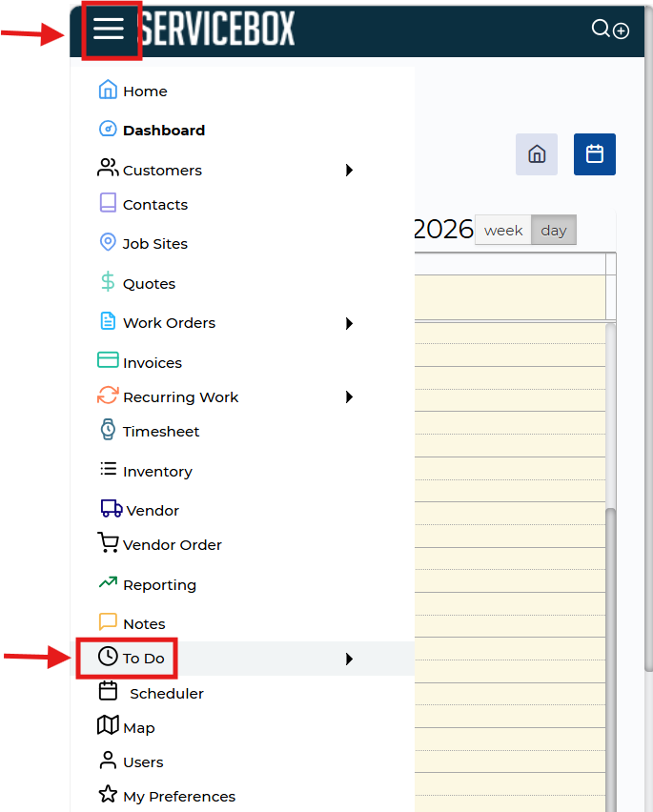This screenshot has width=653, height=812.
Task: Open Dashboard from the side menu
Action: click(x=163, y=131)
